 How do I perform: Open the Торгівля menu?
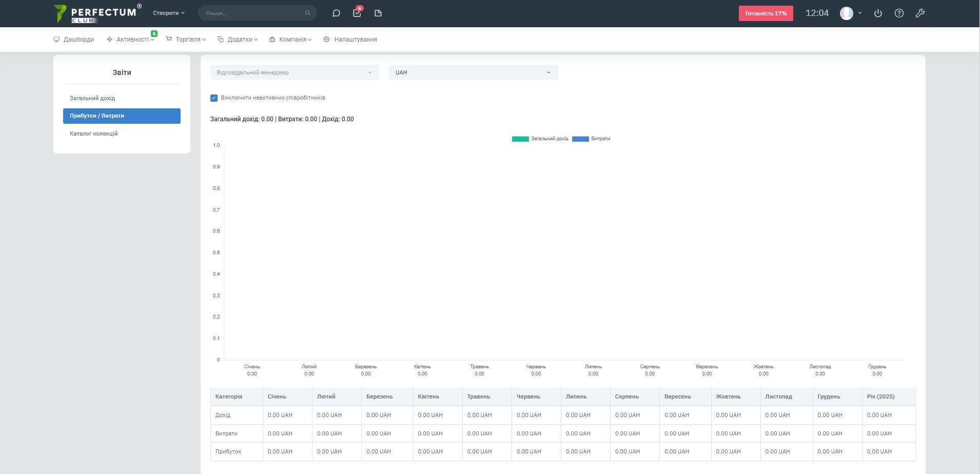188,40
